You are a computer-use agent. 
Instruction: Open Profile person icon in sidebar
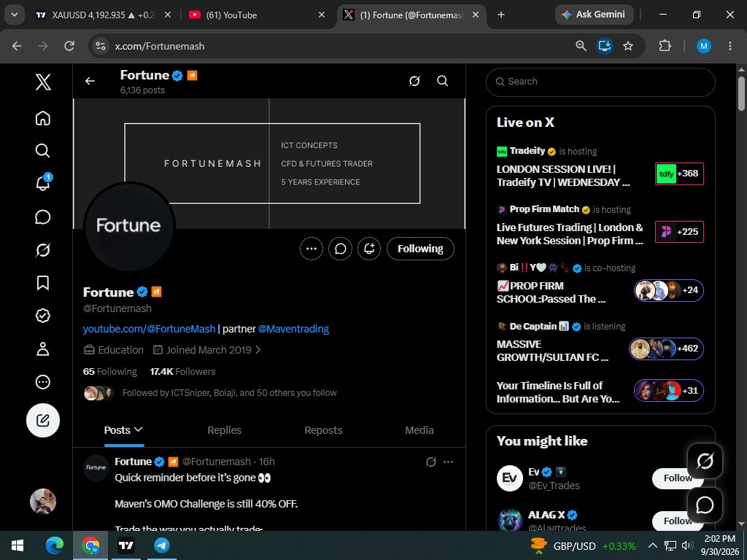(x=43, y=349)
